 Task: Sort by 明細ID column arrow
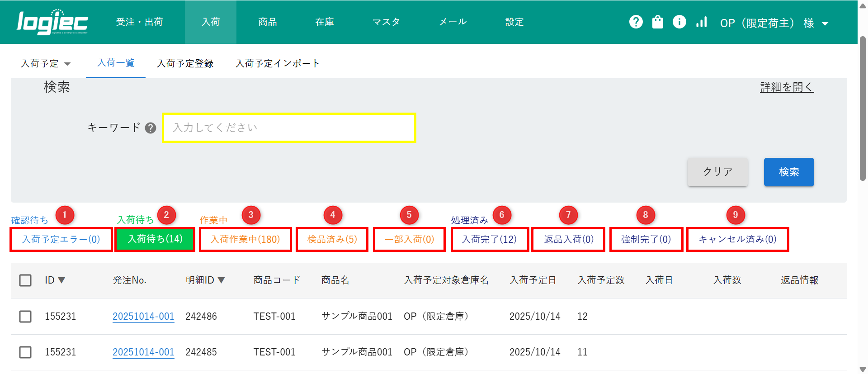tap(221, 280)
